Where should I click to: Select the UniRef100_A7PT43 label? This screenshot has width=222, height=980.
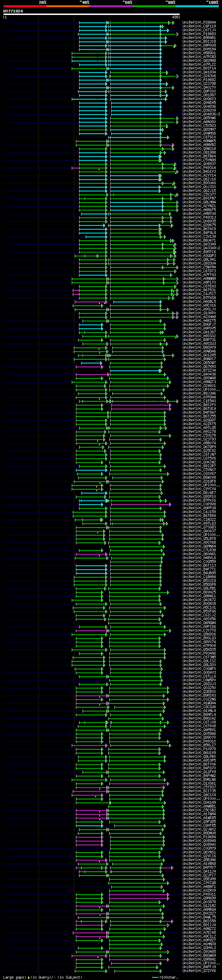click(199, 275)
